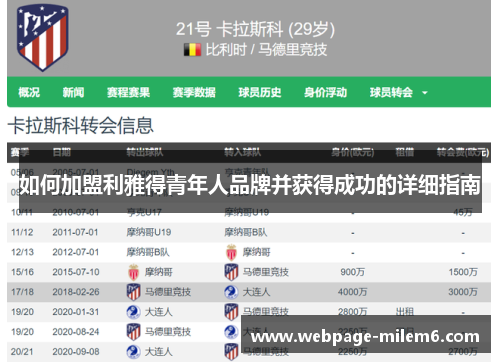Click the Dalian crest in 2020-01-31 row
Image resolution: width=500 pixels, height=362 pixels.
click(133, 312)
